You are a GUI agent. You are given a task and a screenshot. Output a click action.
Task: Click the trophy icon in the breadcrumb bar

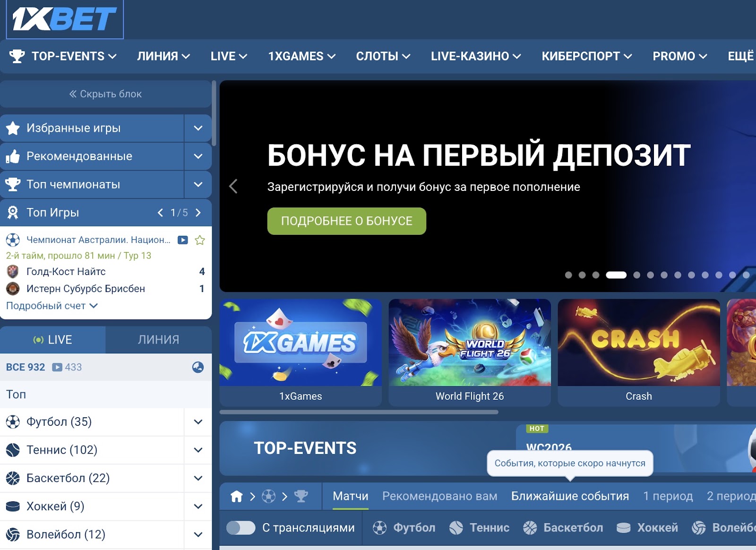pos(301,496)
